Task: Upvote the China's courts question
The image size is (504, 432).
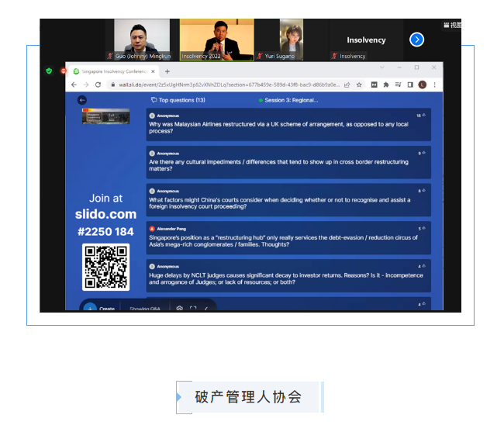Action: pos(423,191)
